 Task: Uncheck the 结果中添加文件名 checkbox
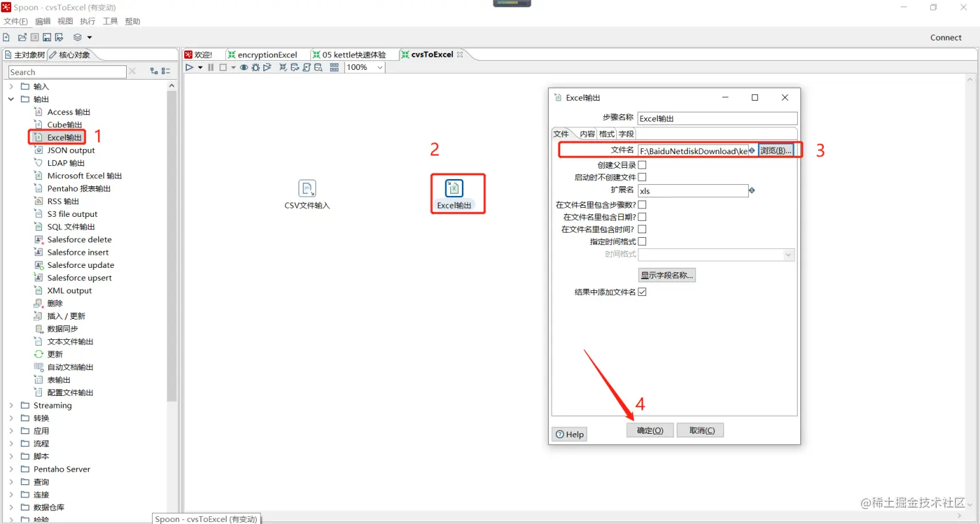click(642, 292)
